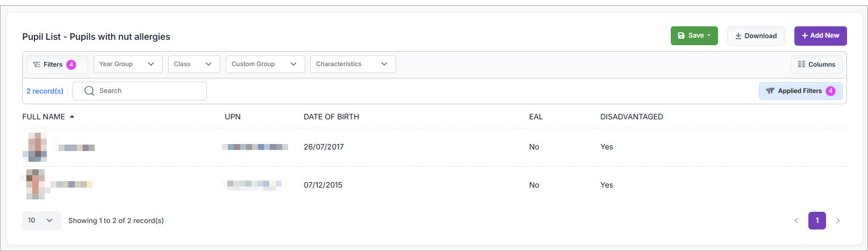Viewport: 868px width, 251px height.
Task: Open the Characteristics dropdown
Action: (353, 64)
